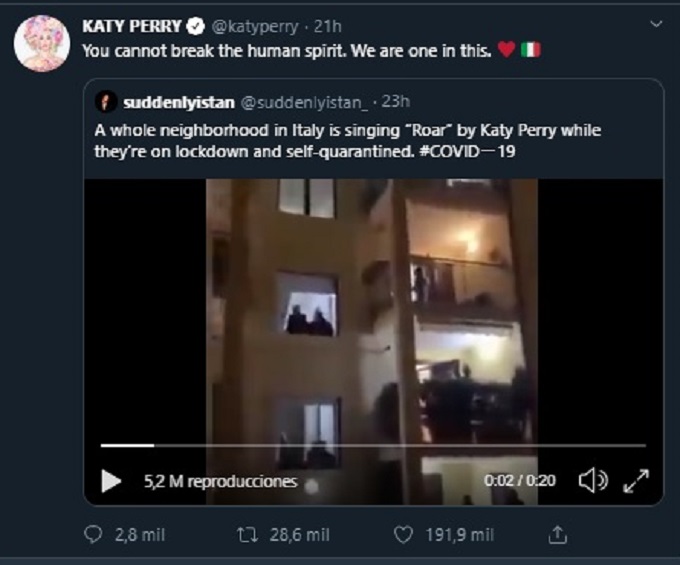Seek on the video progress bar
The height and width of the screenshot is (565, 680).
372,445
